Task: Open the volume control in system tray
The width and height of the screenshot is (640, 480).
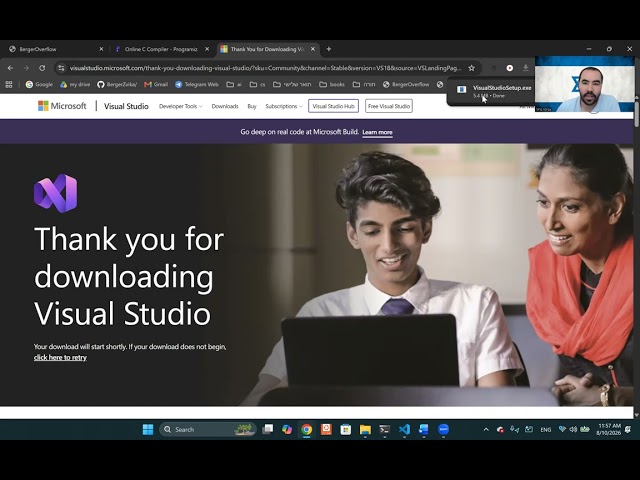Action: [x=573, y=429]
